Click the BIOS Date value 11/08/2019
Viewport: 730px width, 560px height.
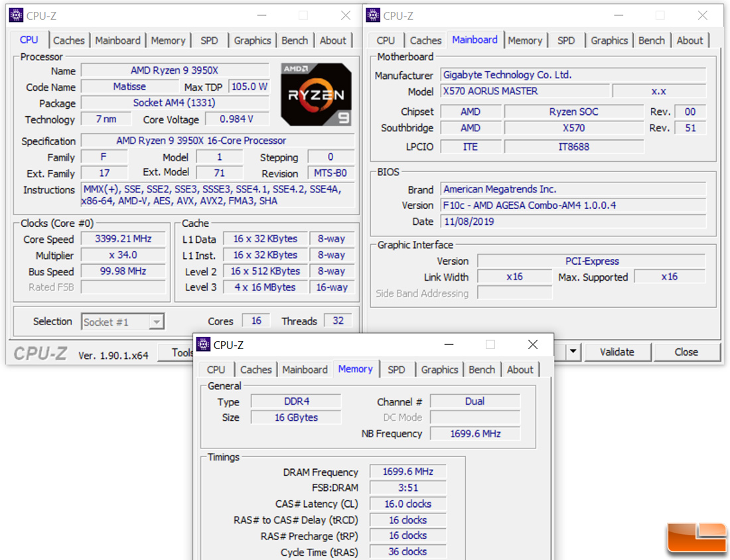point(573,222)
